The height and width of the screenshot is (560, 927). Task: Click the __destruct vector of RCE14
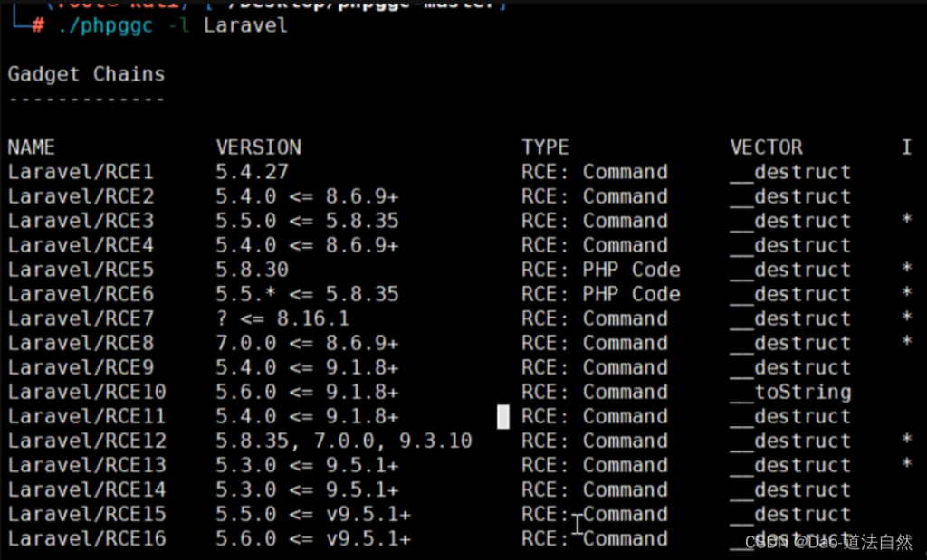click(790, 489)
